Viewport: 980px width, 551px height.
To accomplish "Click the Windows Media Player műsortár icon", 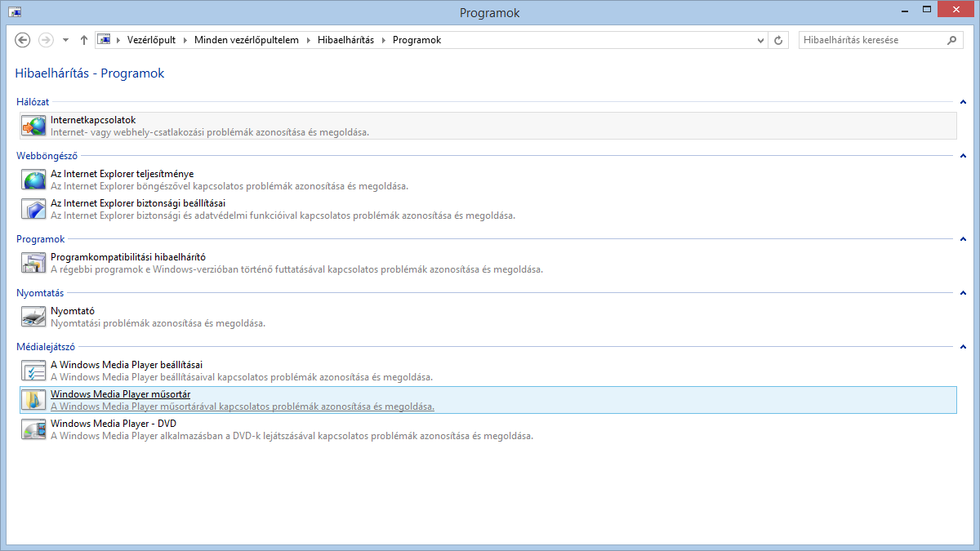I will click(33, 400).
